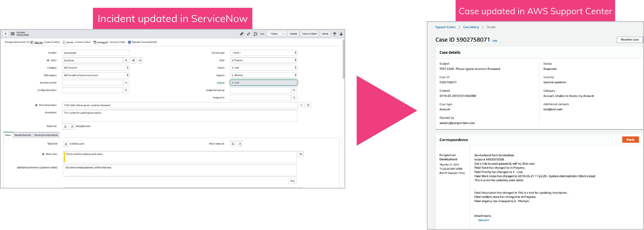Click the Priority field label link

coord(221,83)
